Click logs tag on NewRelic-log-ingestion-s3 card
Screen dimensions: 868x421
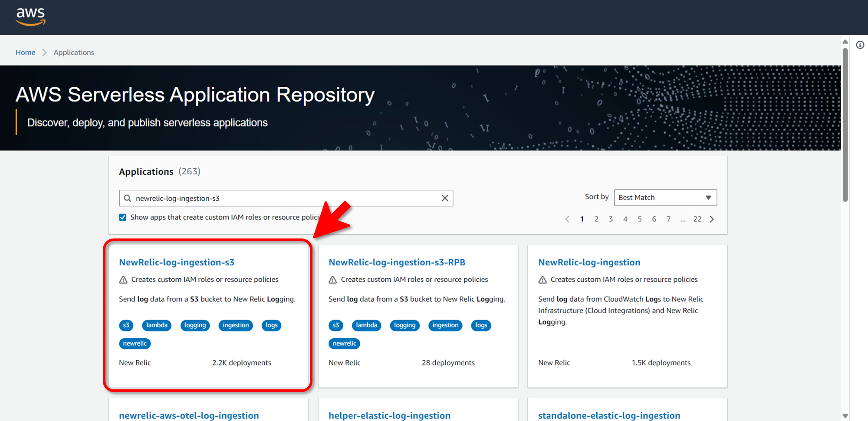272,325
